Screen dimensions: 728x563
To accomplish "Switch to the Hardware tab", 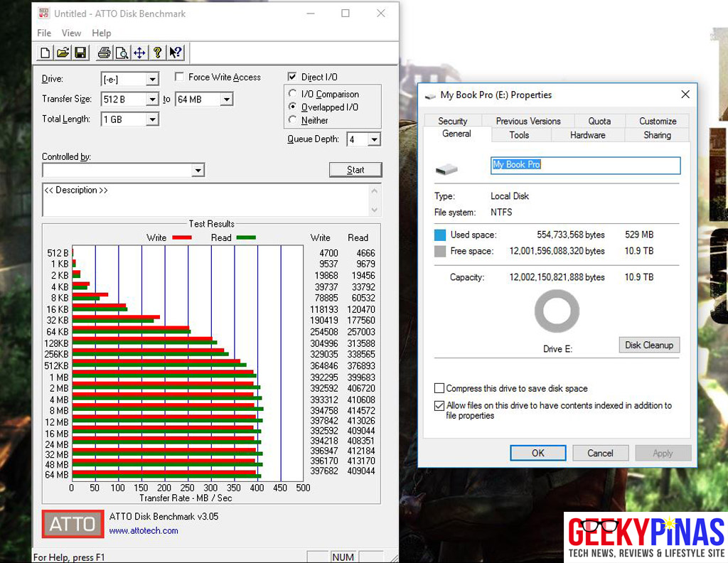I will (588, 135).
